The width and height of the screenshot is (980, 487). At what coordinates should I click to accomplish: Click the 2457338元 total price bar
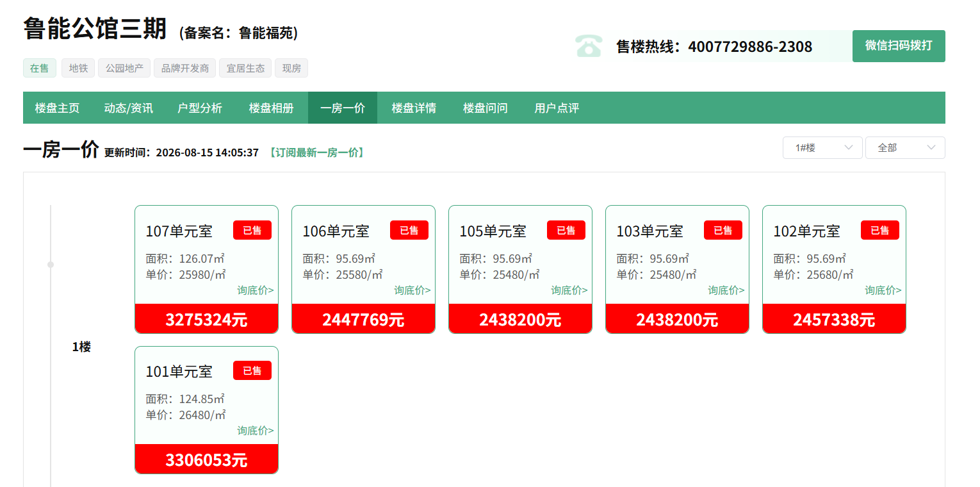(x=834, y=318)
